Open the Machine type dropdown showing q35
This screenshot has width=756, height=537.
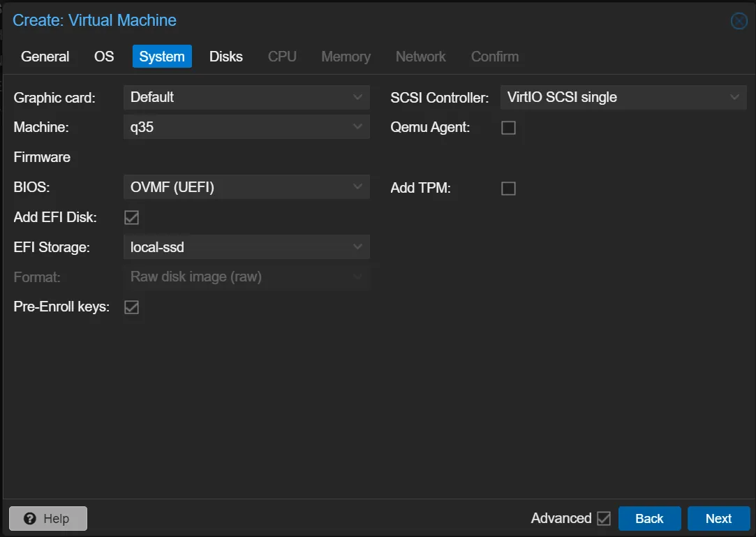[x=246, y=126]
